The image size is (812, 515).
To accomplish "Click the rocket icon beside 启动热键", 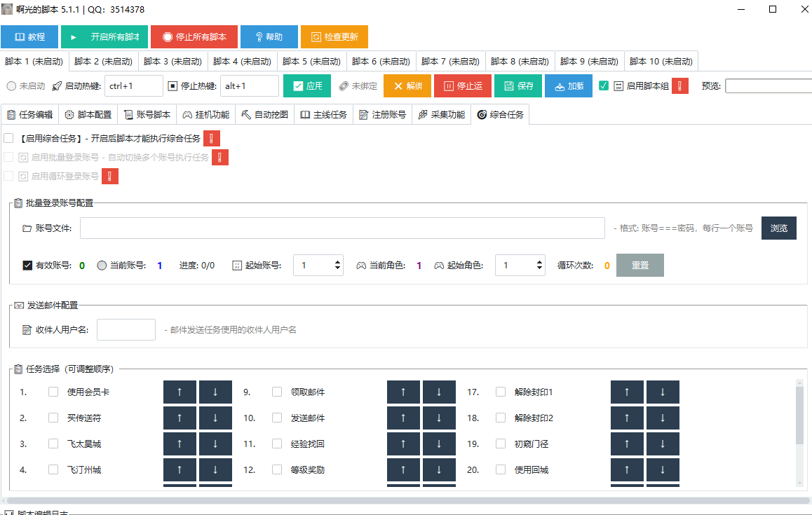I will point(57,86).
